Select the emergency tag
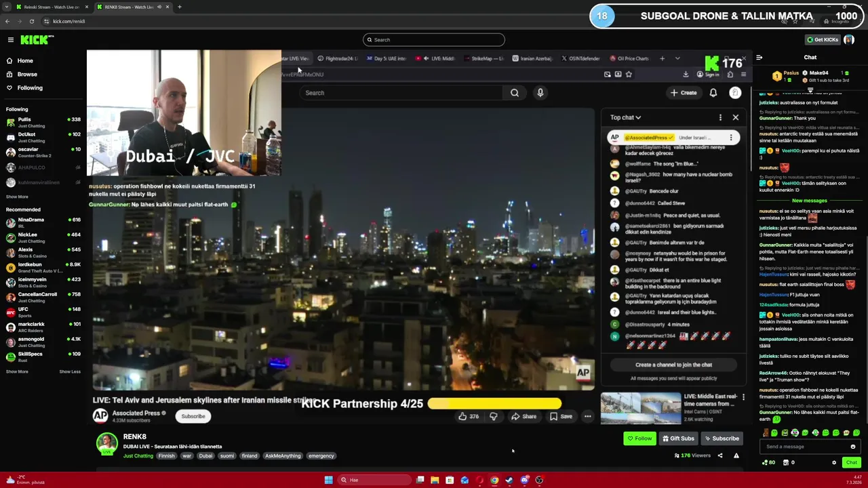 click(x=321, y=456)
